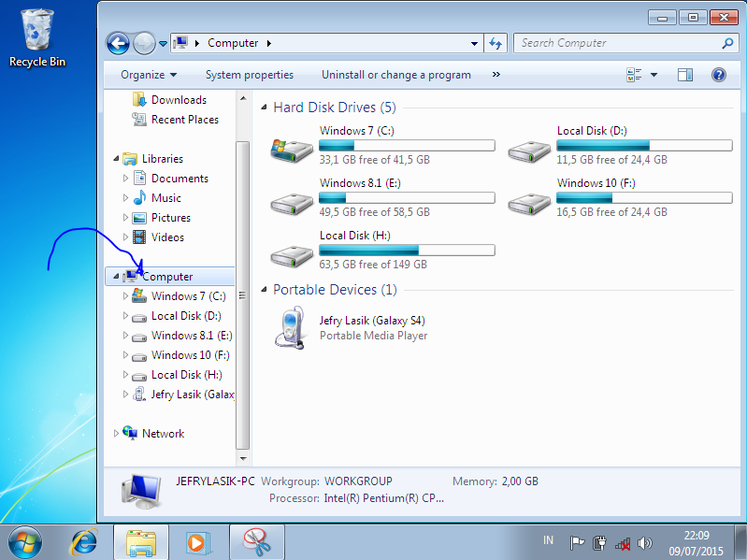Click Computer breadcrumb in address bar
This screenshot has height=560, width=747.
coord(233,43)
